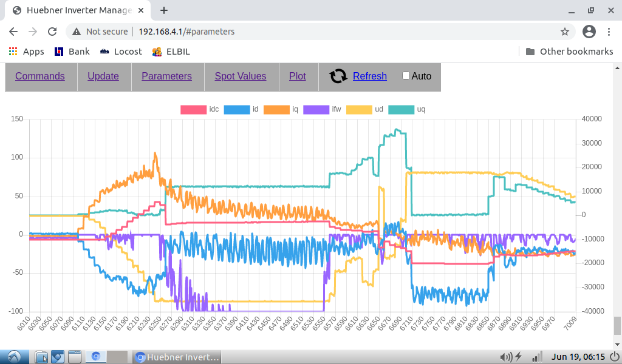The image size is (622, 364).
Task: Click the Refresh link
Action: [369, 76]
